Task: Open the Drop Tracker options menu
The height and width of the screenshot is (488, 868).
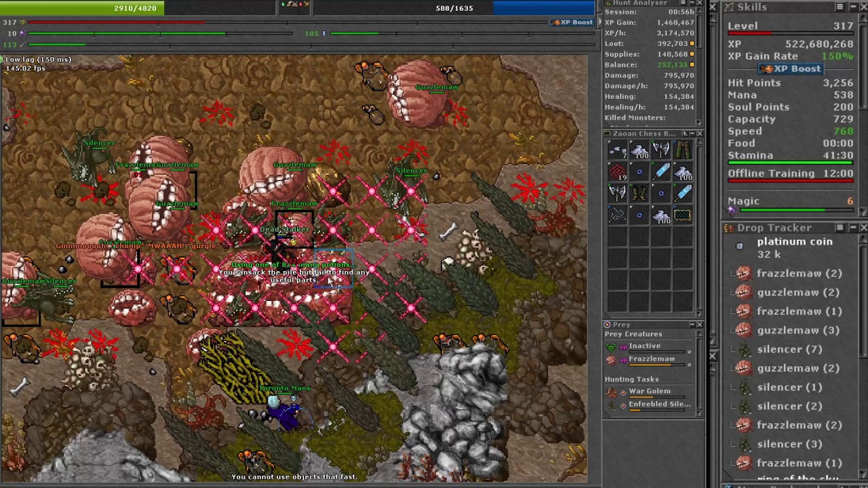Action: coord(840,228)
